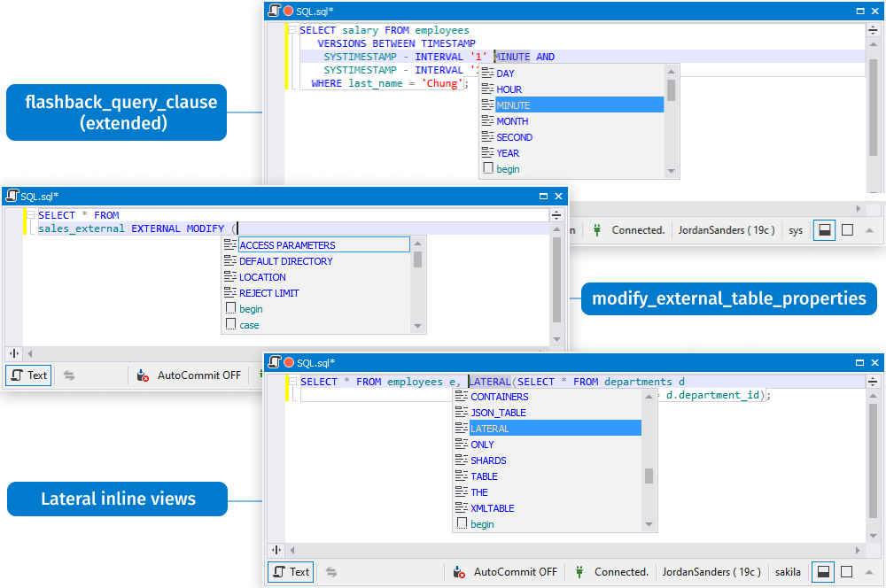Image resolution: width=886 pixels, height=588 pixels.
Task: Click keyword icon beside XMLTABLE suggestion
Action: [x=461, y=507]
